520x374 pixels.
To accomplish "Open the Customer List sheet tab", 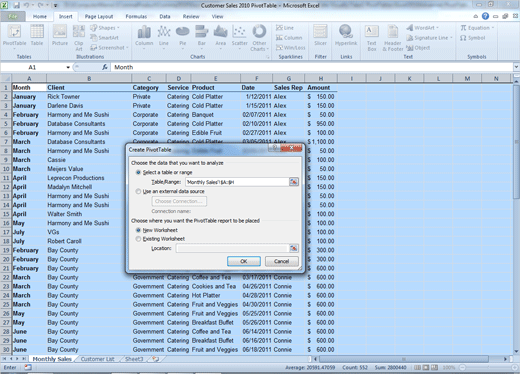I will (x=97, y=359).
